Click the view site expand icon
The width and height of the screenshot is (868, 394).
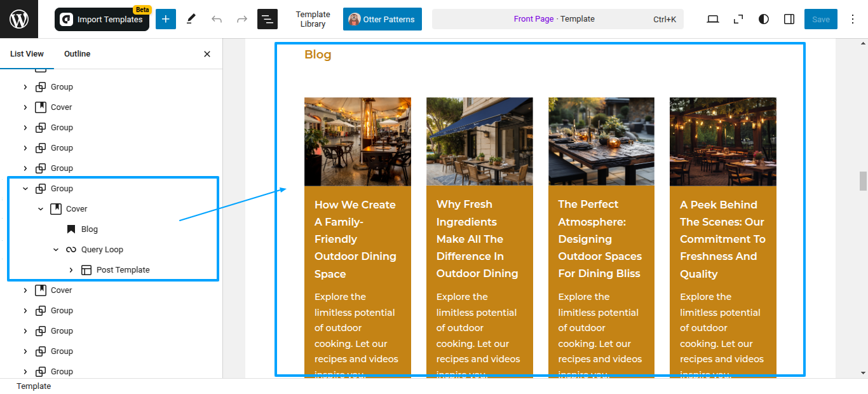(x=738, y=19)
